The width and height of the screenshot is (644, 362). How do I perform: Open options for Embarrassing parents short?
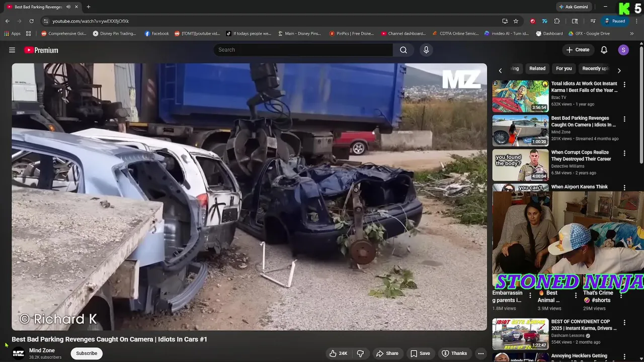click(530, 296)
